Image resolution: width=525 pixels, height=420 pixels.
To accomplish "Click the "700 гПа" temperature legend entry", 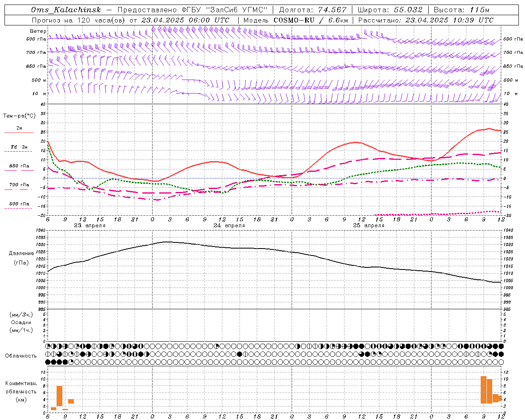I will pos(19,185).
